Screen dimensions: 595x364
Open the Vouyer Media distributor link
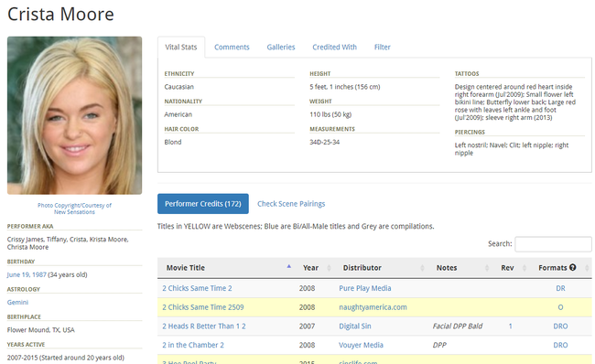click(361, 345)
